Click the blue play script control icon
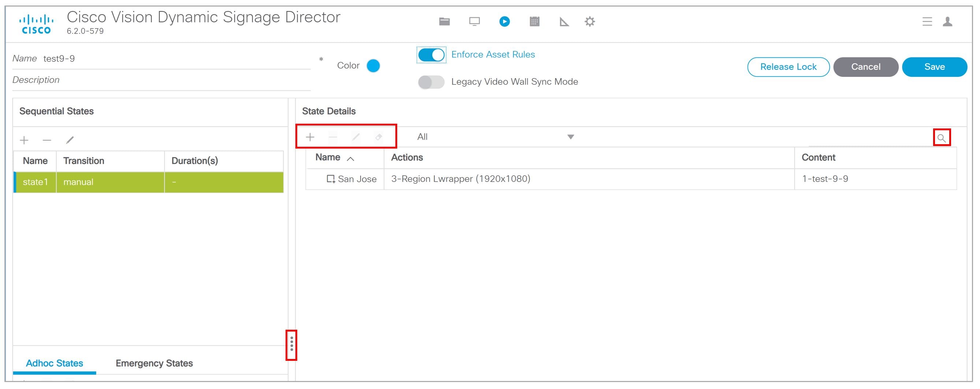Screen dimensions: 980x389 point(504,22)
